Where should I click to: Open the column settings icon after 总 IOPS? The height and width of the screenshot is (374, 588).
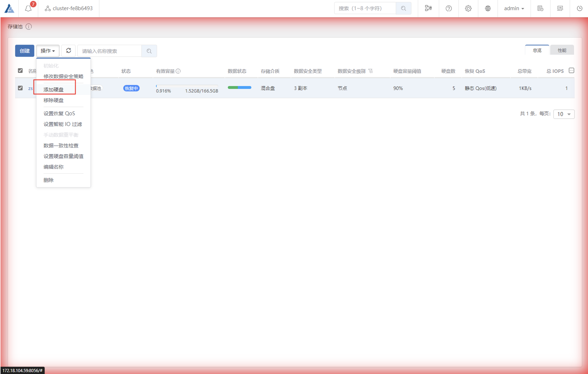click(x=571, y=71)
